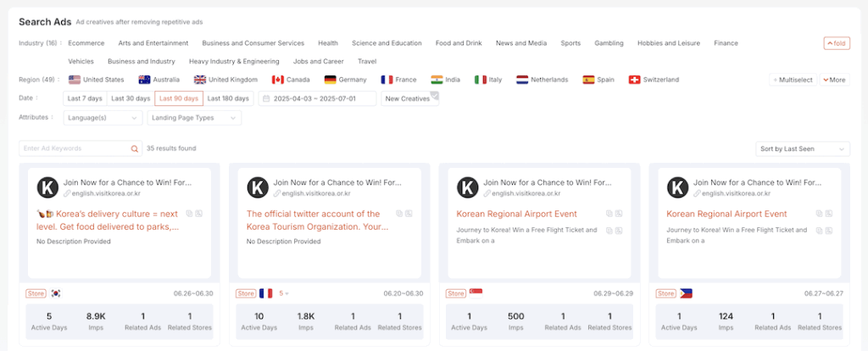This screenshot has height=351, width=868.
Task: Select Last 7 days date range
Action: coord(85,98)
